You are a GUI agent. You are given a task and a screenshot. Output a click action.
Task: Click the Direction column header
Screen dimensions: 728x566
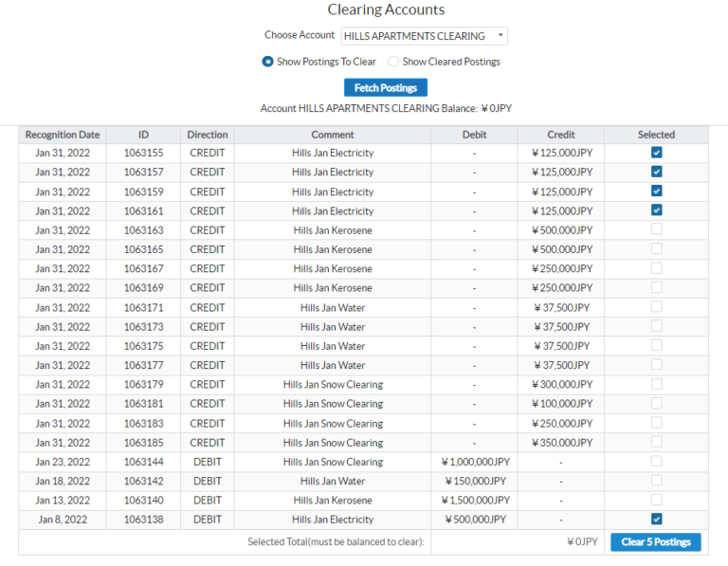click(x=207, y=135)
